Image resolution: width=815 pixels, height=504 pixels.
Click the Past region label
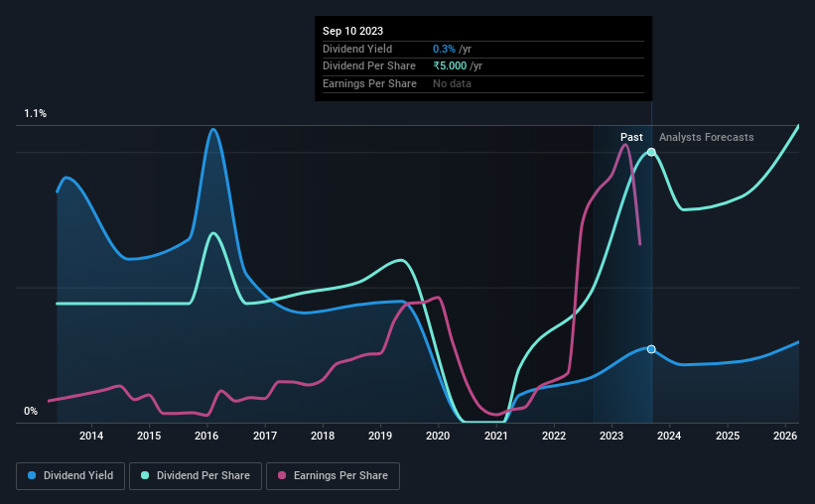pyautogui.click(x=631, y=137)
